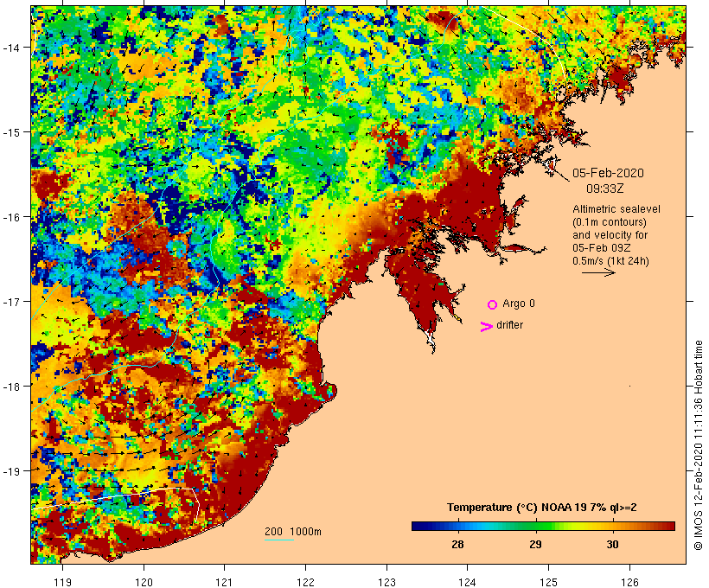The image size is (709, 588).
Task: Click longitude axis label 123
Action: click(386, 582)
